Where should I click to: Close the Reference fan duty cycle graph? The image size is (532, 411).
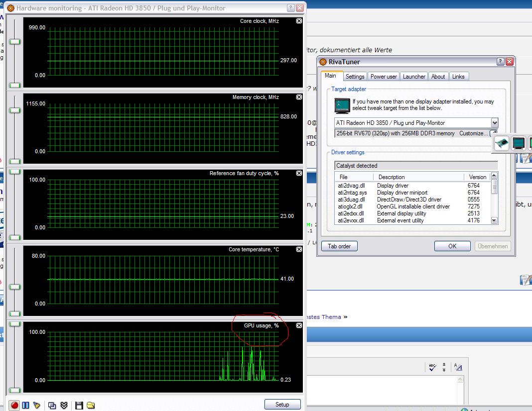(299, 173)
